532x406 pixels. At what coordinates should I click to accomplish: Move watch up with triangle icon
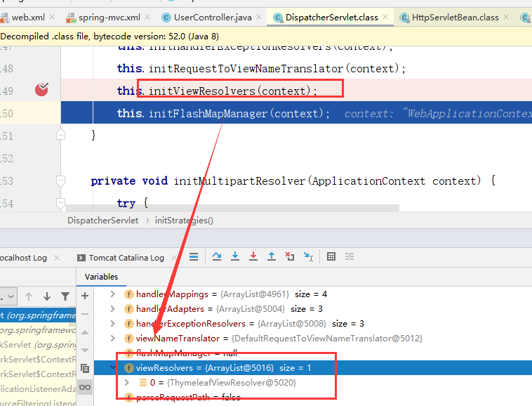point(85,332)
